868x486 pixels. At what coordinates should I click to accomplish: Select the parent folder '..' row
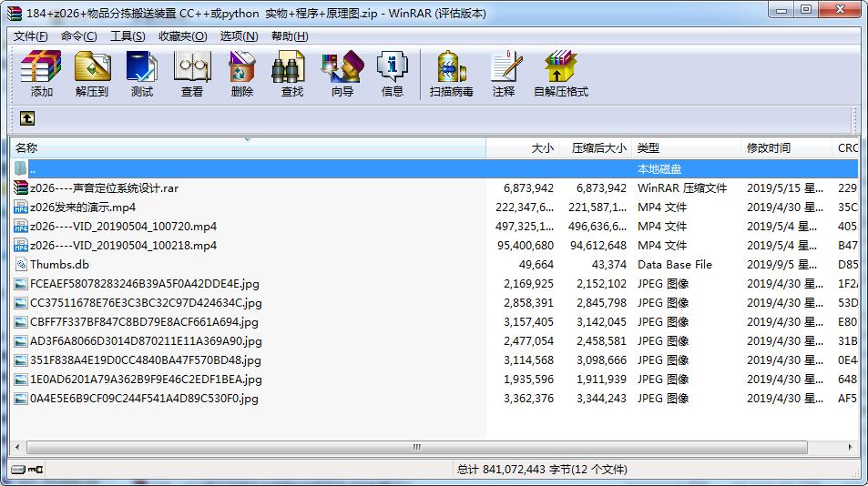(434, 168)
